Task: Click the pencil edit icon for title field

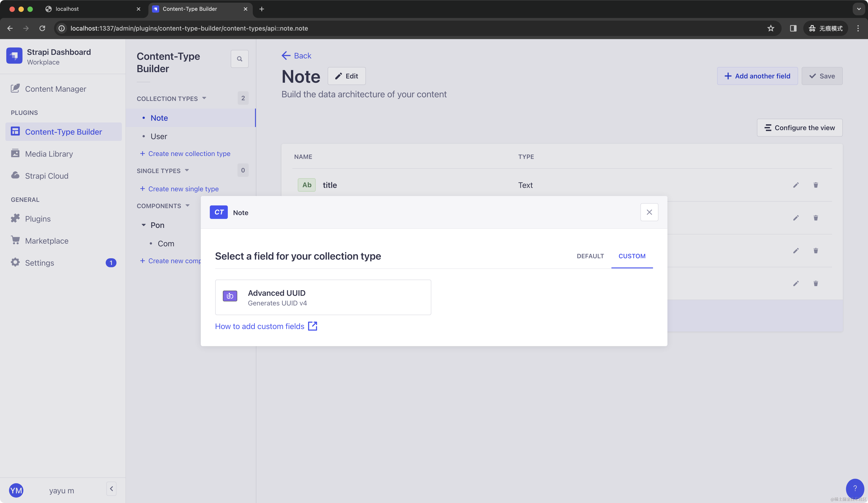Action: (796, 185)
